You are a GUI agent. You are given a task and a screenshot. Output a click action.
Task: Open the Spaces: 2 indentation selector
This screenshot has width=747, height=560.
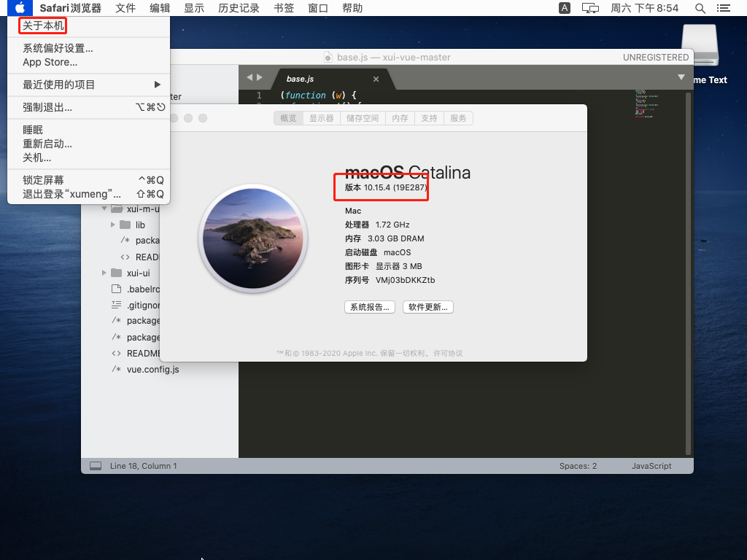pyautogui.click(x=578, y=466)
